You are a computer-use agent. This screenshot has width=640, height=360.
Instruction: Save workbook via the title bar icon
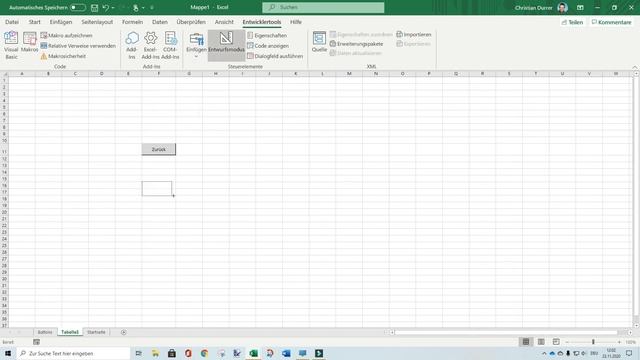[94, 7]
